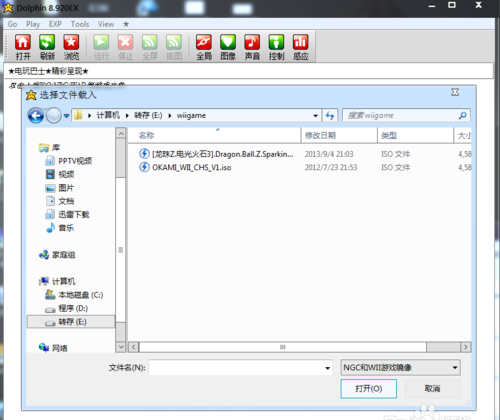Sort by 修改日期 column header
This screenshot has height=420, width=500.
pos(339,135)
